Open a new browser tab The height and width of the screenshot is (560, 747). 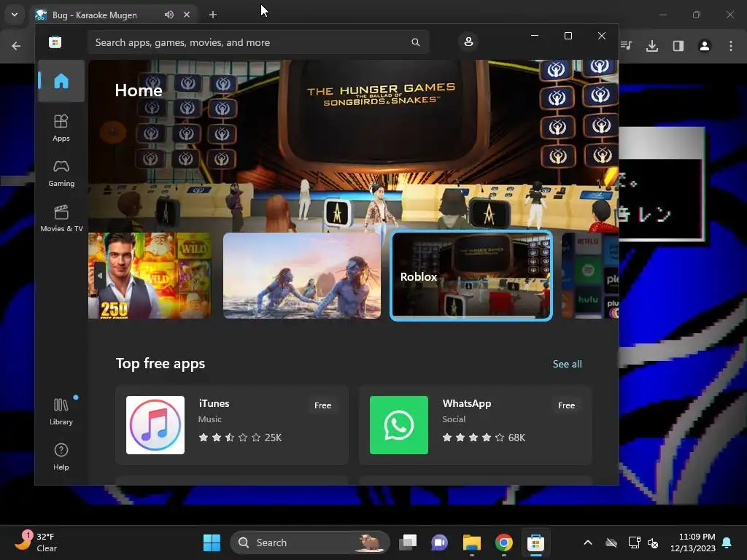coord(213,15)
